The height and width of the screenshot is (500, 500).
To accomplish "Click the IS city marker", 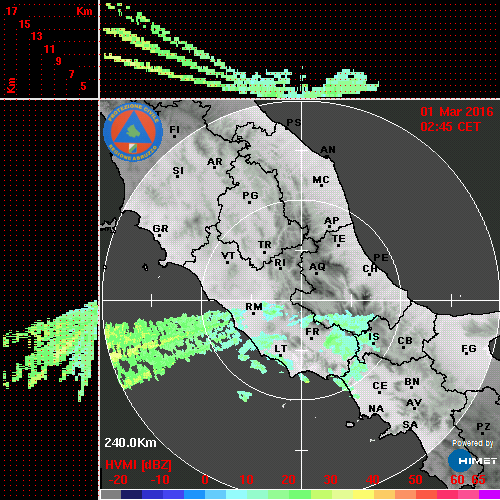I will [x=373, y=338].
